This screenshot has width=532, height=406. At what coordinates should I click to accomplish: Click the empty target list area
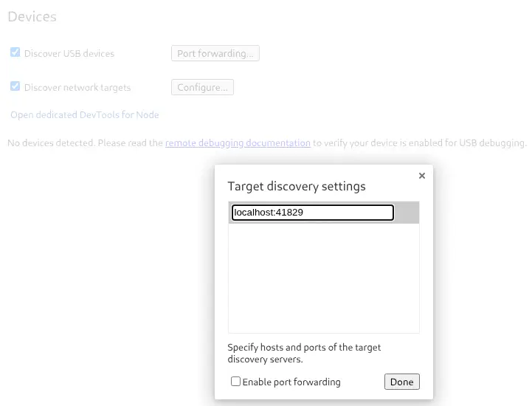coord(323,277)
